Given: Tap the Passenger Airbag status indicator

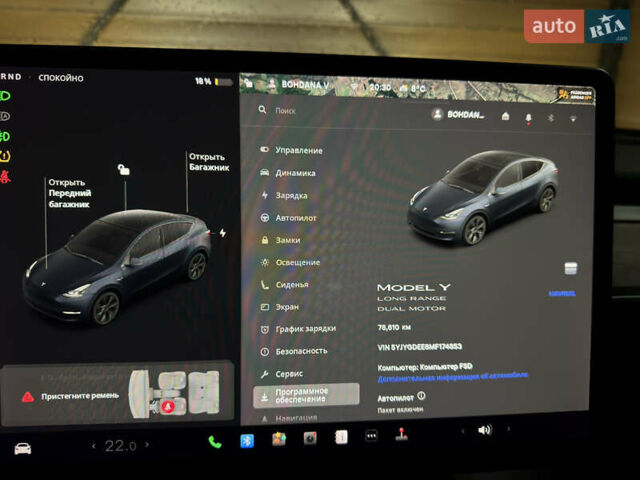Looking at the screenshot, I should pyautogui.click(x=576, y=95).
